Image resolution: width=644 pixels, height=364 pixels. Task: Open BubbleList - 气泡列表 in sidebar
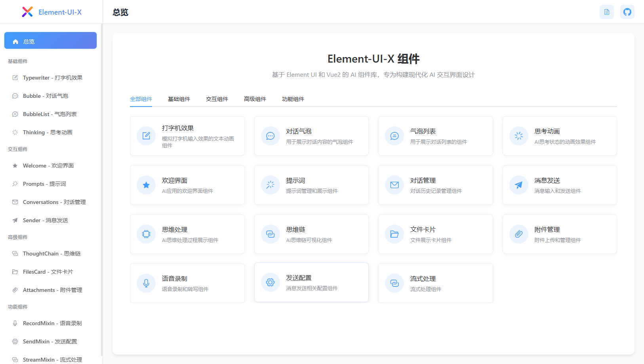point(50,114)
